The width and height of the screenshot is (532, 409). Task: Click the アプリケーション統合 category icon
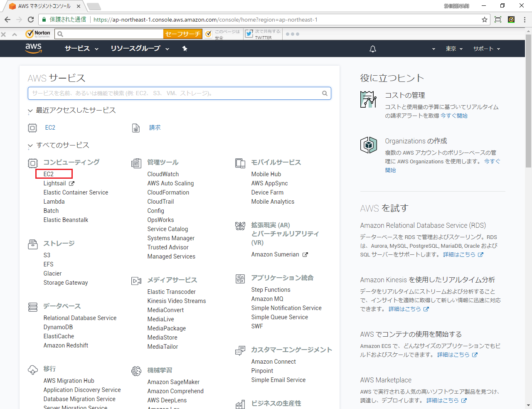(240, 278)
